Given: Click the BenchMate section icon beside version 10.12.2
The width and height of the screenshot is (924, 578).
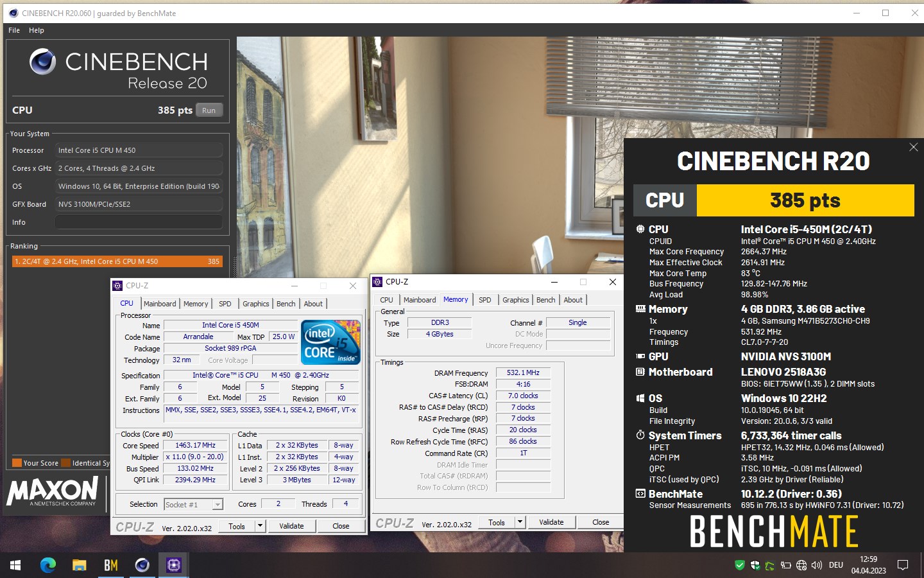Looking at the screenshot, I should coord(640,494).
